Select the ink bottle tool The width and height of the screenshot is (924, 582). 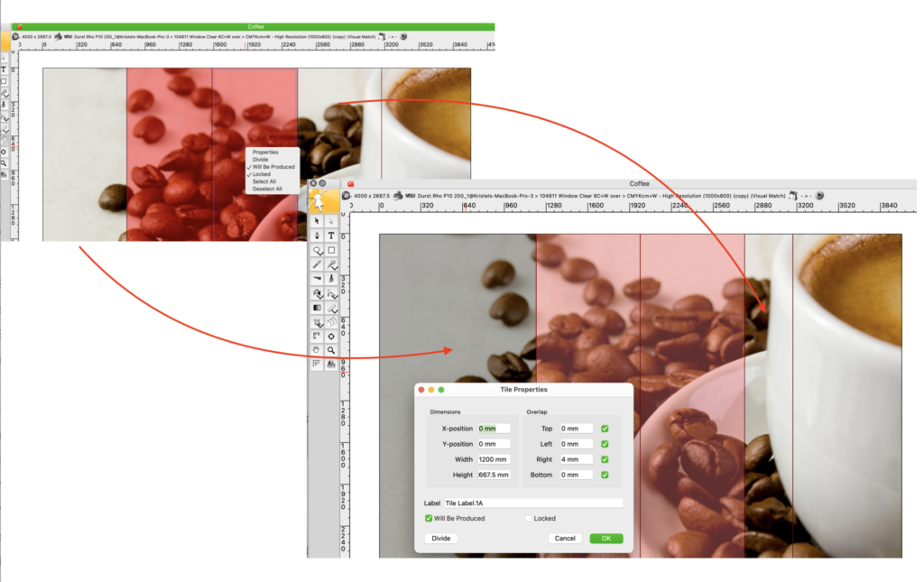click(331, 279)
